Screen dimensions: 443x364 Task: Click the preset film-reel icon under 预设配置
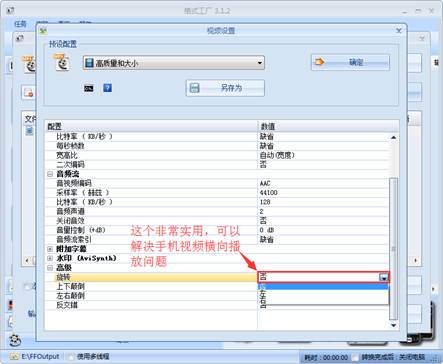click(x=61, y=62)
